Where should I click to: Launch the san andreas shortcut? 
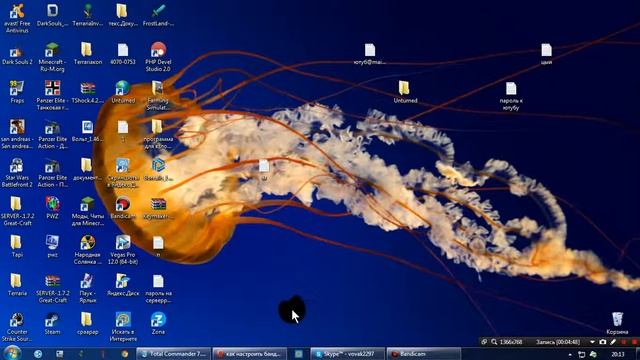pos(17,134)
